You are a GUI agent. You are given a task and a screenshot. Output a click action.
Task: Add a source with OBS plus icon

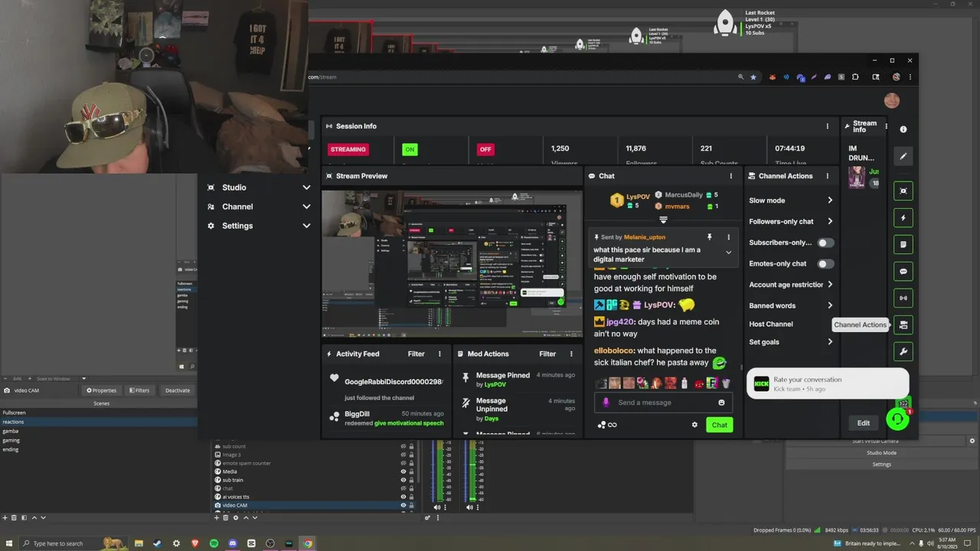(217, 518)
